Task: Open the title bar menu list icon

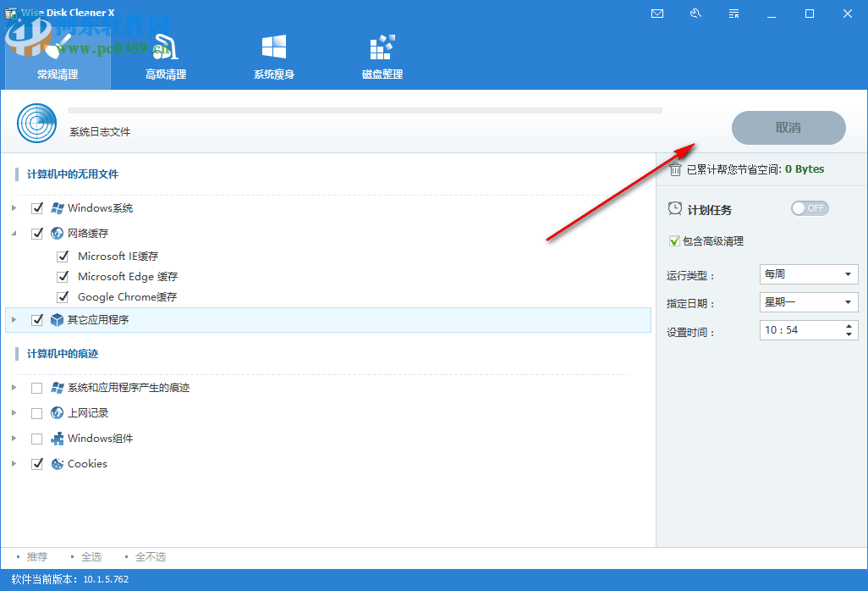Action: click(734, 14)
